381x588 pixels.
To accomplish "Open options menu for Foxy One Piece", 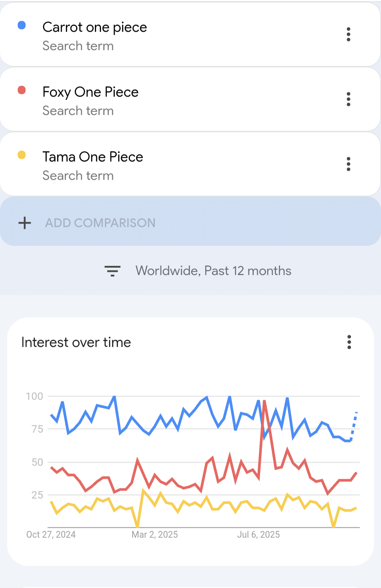I will [x=349, y=99].
